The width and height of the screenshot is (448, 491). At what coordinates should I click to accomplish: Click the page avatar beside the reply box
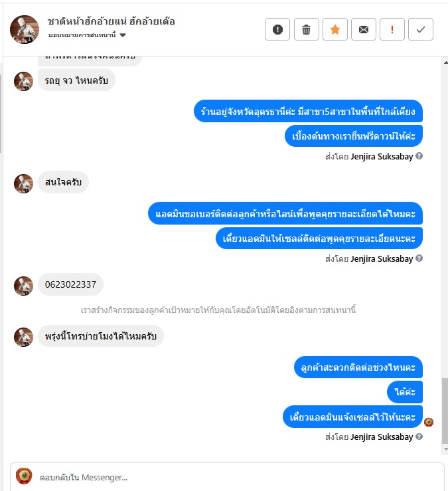click(x=24, y=476)
